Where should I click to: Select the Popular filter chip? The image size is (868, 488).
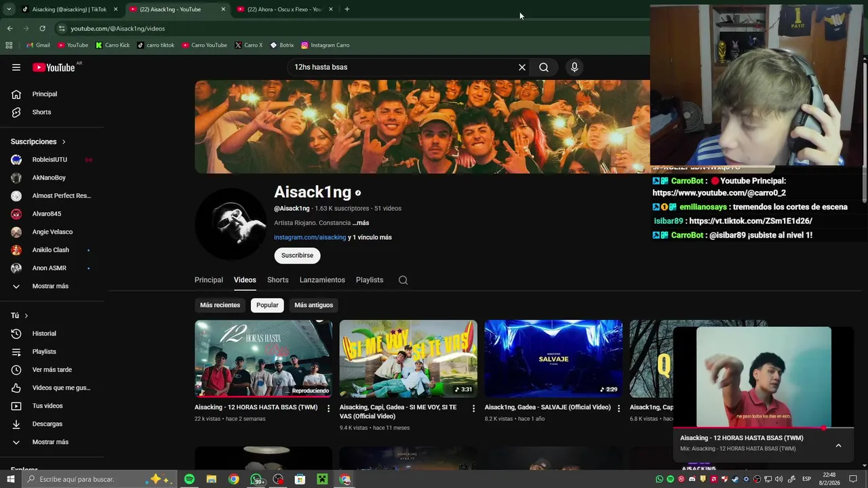click(267, 305)
